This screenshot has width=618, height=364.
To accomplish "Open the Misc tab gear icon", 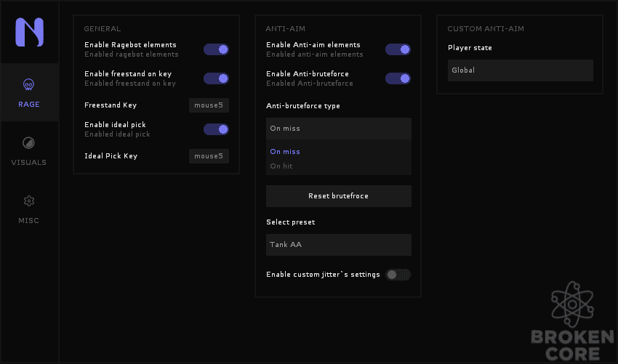I will pyautogui.click(x=29, y=201).
